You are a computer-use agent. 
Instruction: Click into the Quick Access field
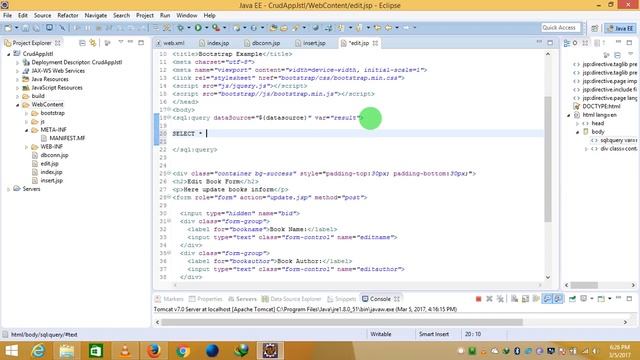[560, 28]
